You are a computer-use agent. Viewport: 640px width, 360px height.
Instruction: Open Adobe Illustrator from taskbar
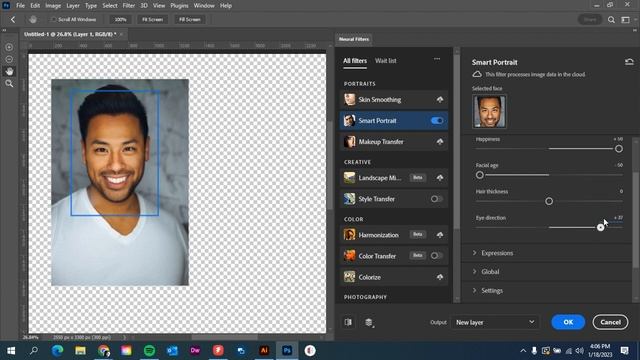[x=264, y=351]
